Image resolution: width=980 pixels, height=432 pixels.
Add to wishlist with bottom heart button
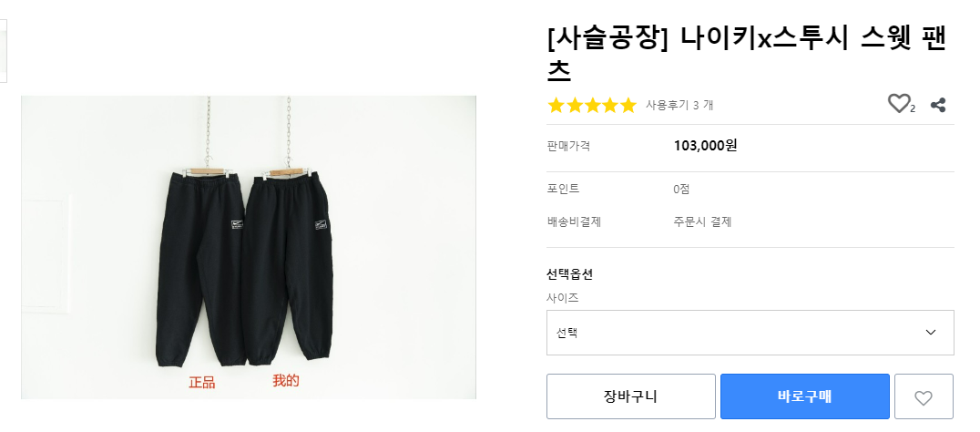point(924,397)
